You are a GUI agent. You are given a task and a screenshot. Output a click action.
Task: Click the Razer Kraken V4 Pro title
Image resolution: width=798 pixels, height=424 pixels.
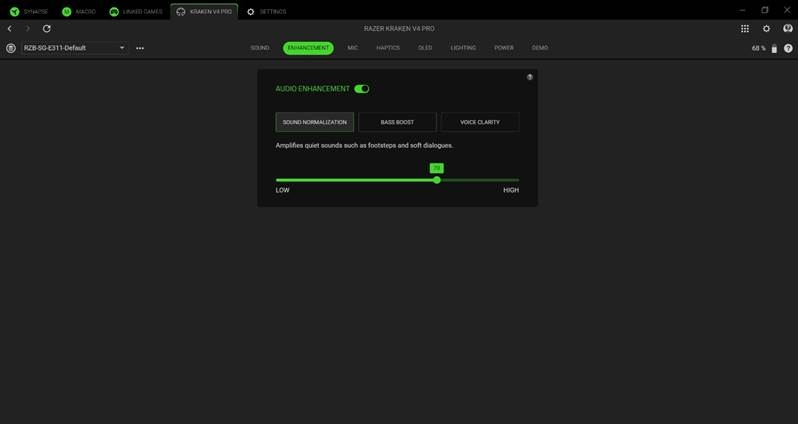[399, 29]
